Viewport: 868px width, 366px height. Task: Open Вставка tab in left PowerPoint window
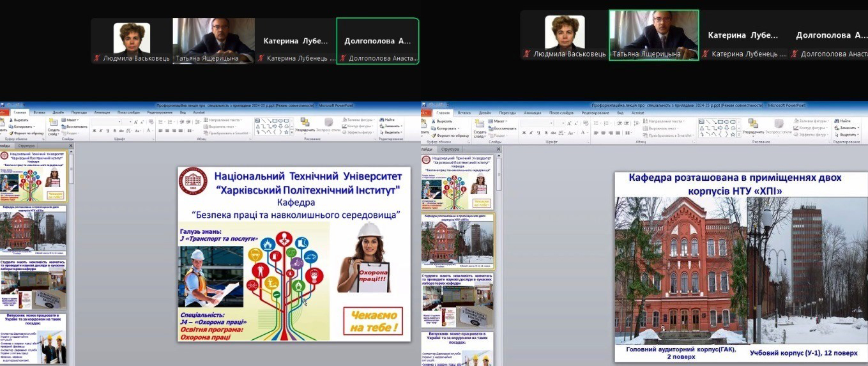point(39,112)
